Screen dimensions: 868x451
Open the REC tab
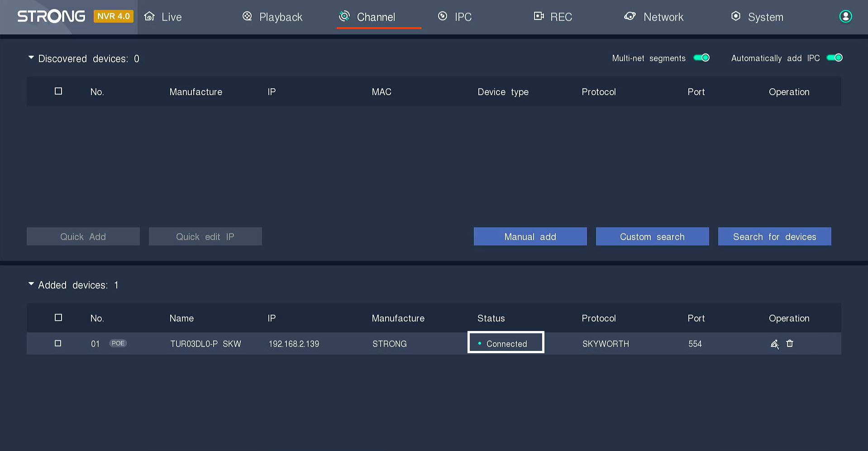click(x=553, y=17)
